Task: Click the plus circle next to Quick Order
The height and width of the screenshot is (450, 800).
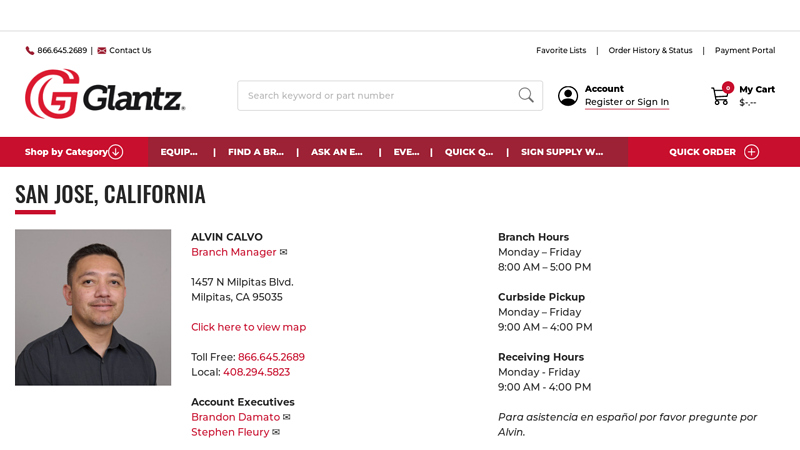Action: (752, 152)
